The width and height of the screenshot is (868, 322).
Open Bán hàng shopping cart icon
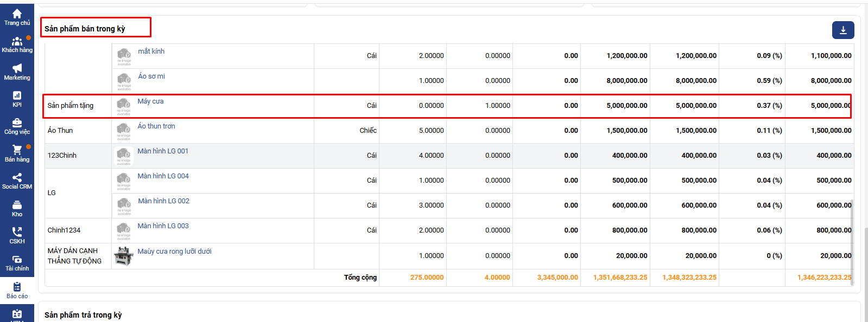[17, 151]
